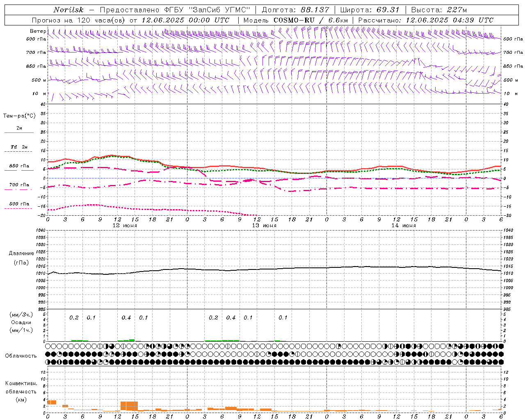
Task: Click the longitude value "Долгота: 88.137"
Action: click(295, 10)
